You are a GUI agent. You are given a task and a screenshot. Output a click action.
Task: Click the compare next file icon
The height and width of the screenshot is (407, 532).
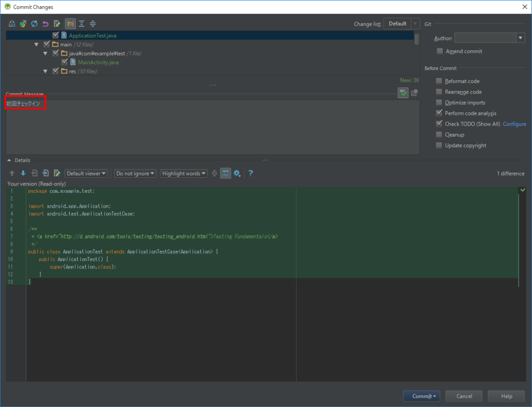[46, 174]
